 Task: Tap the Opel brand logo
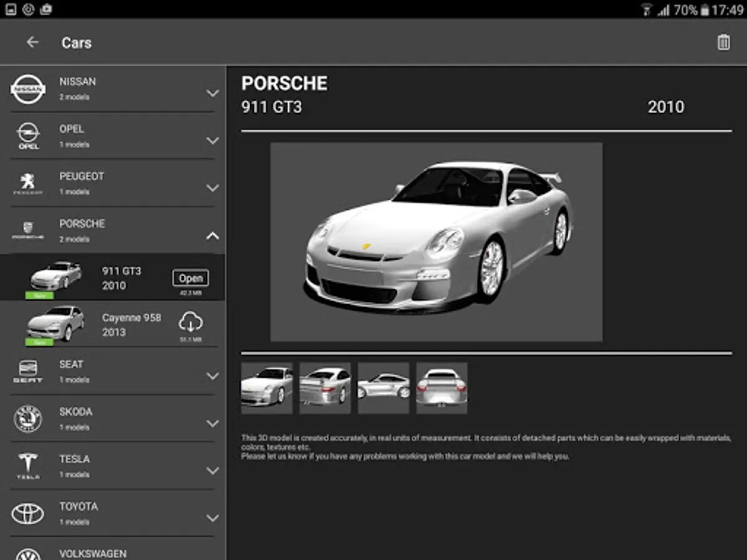click(28, 136)
